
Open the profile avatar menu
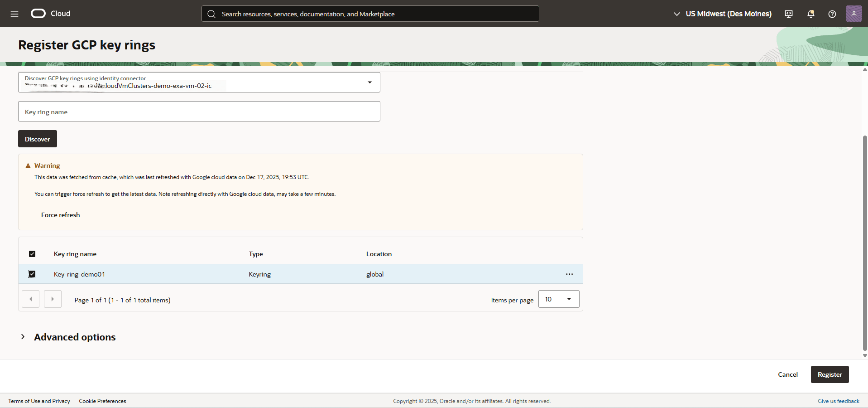pos(854,14)
